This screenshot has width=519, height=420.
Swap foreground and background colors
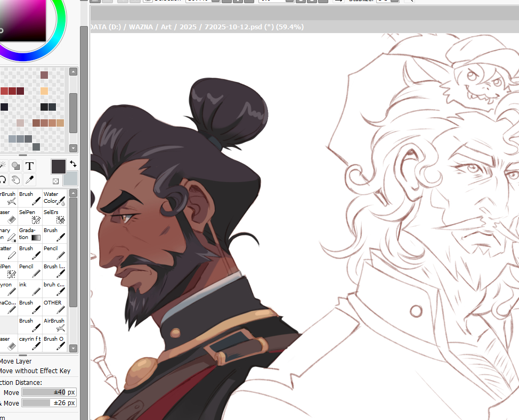pyautogui.click(x=72, y=164)
